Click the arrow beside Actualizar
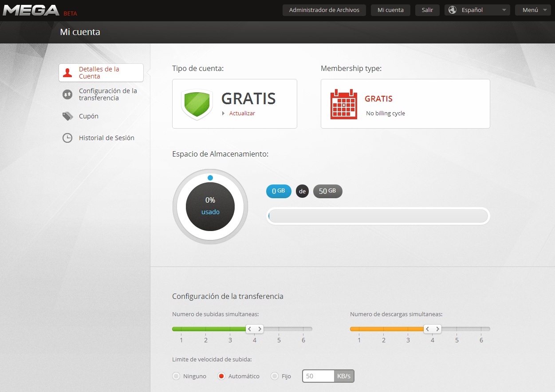This screenshot has height=392, width=555. coord(224,114)
